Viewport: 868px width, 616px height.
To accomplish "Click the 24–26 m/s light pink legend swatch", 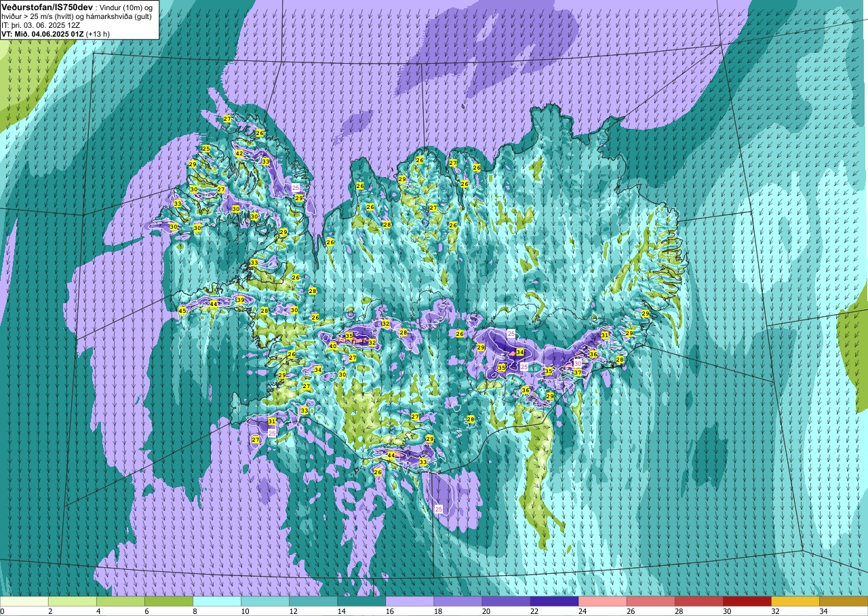I will click(602, 601).
